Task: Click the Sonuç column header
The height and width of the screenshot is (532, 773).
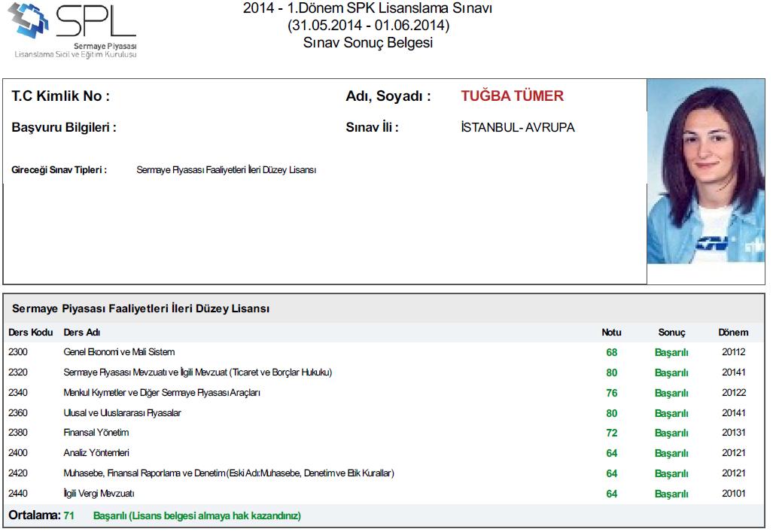Action: coord(672,333)
